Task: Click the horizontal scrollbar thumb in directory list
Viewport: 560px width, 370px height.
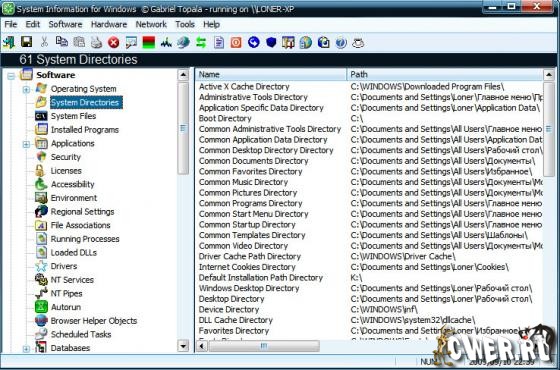Action: [x=264, y=346]
